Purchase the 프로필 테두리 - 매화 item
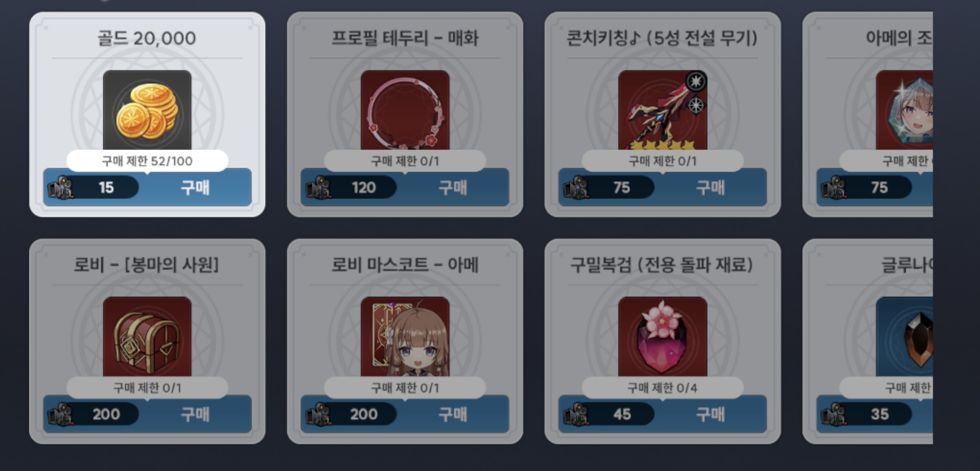Viewport: 980px width, 471px height. click(x=453, y=188)
